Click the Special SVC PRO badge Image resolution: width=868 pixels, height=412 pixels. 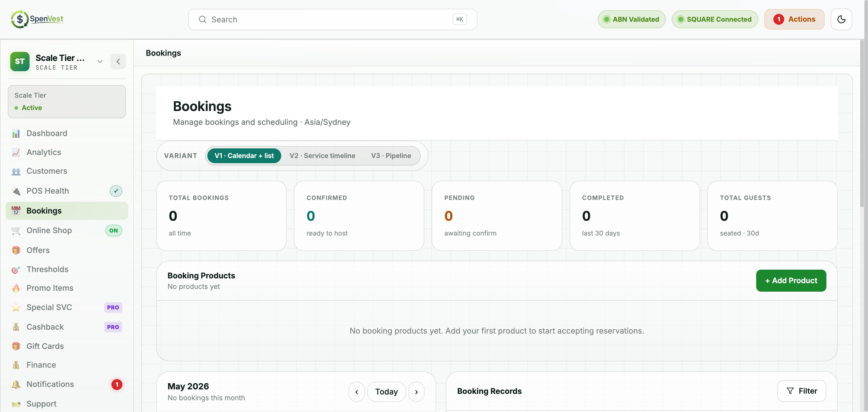[x=113, y=307]
